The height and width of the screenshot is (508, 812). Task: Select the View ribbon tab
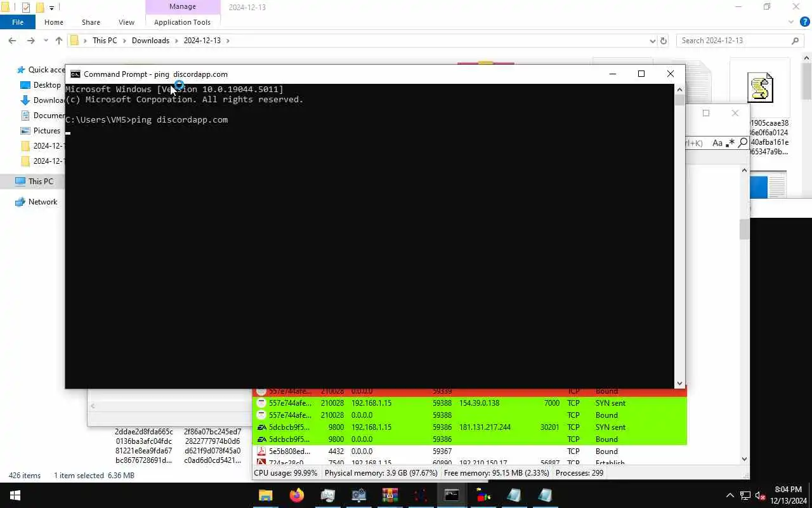[x=126, y=22]
